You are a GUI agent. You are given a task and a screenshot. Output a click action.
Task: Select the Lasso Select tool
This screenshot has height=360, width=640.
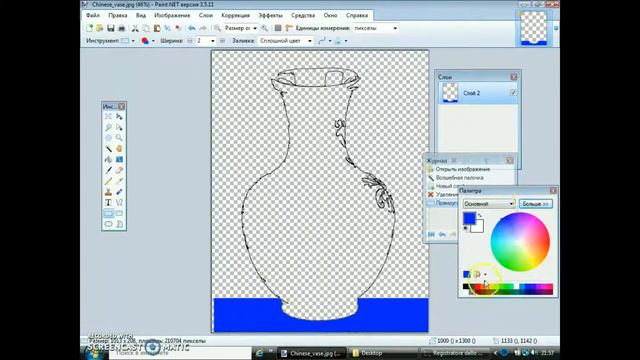pos(108,127)
